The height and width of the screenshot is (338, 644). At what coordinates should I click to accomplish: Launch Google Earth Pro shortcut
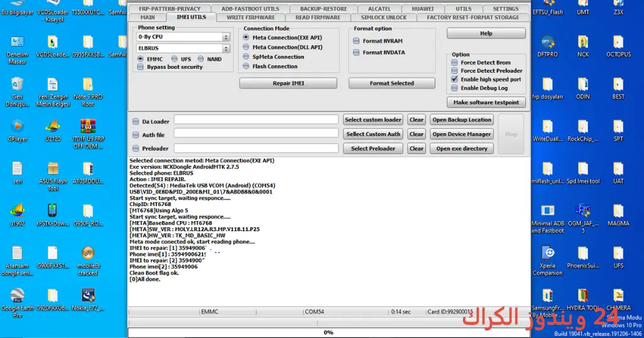(17, 303)
